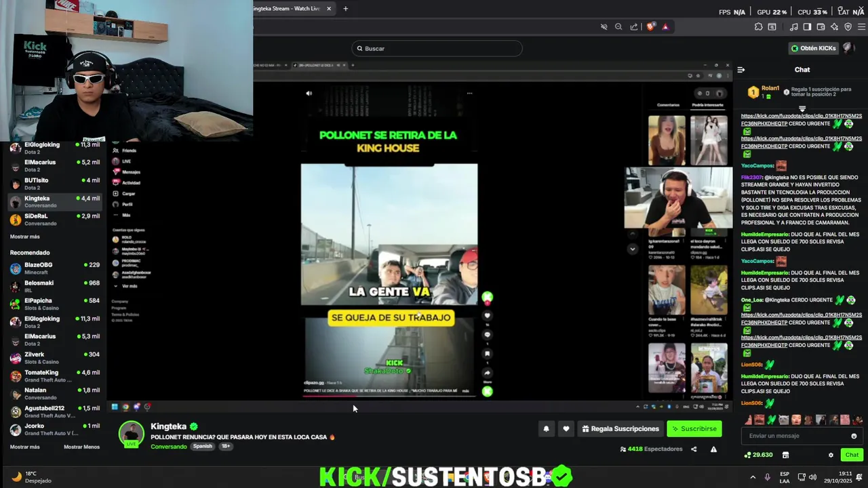Click the notification bell under the stream

546,428
